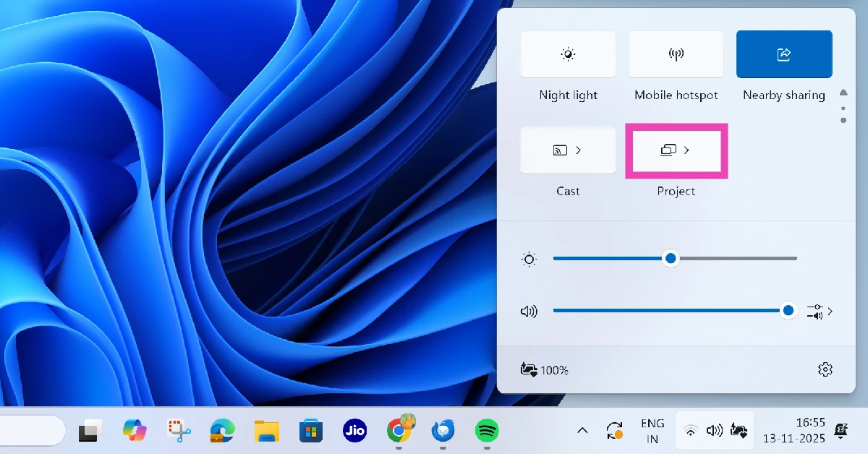Switch input language via ENG IN indicator

point(652,430)
